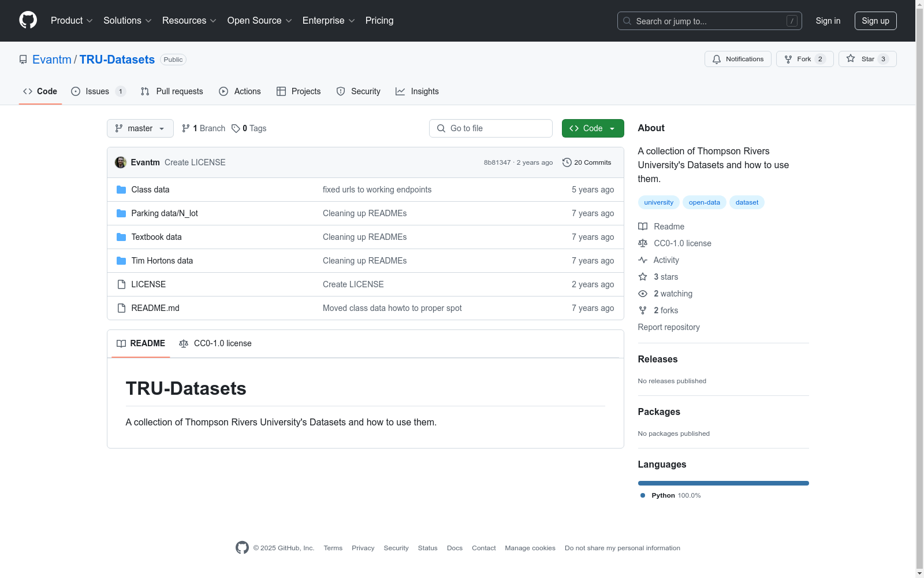Open the Resources dropdown

(189, 20)
